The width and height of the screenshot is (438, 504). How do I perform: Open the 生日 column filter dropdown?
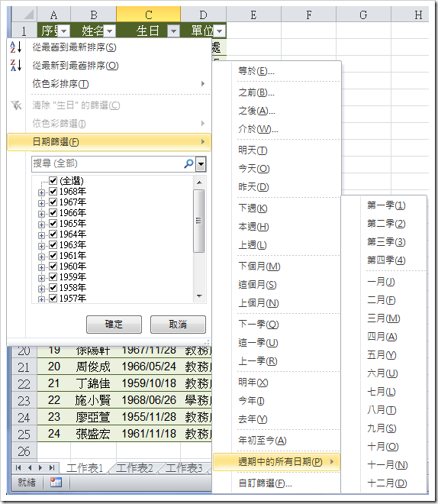click(x=173, y=31)
